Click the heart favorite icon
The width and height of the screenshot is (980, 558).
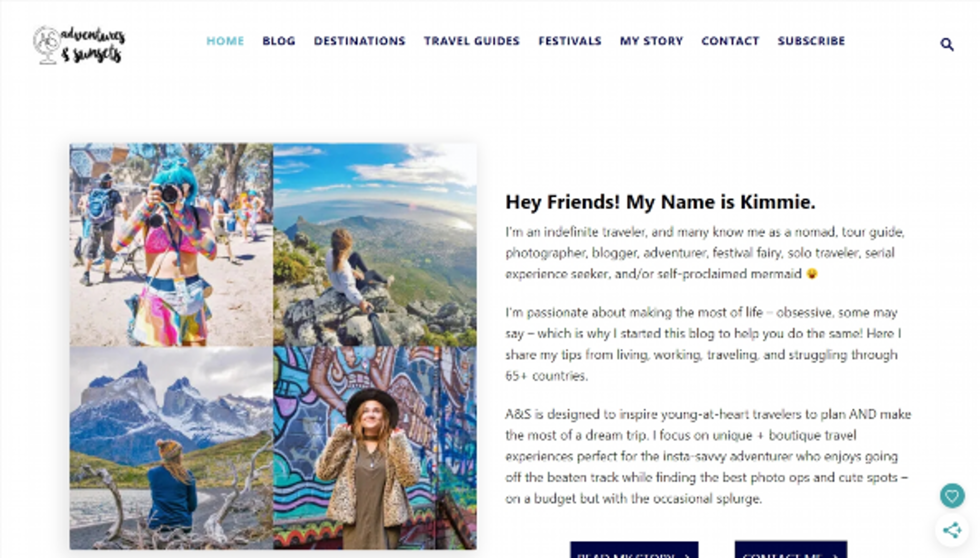pos(952,496)
